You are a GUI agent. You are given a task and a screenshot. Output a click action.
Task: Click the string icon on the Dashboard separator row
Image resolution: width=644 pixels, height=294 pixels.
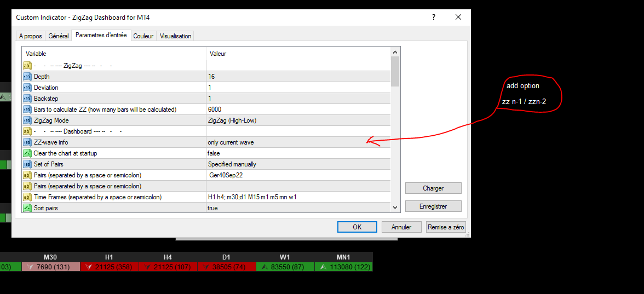click(x=27, y=131)
